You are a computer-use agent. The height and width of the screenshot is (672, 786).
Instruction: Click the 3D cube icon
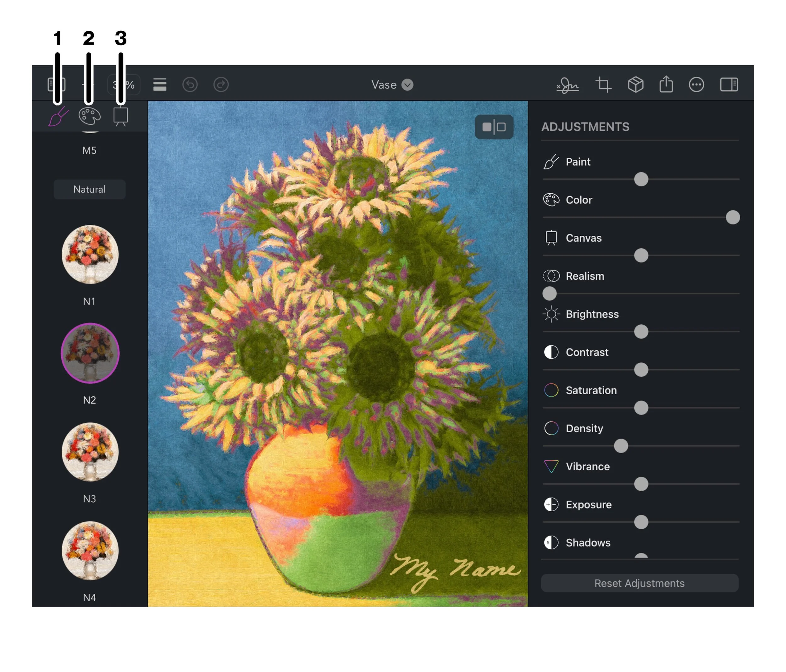click(x=635, y=85)
